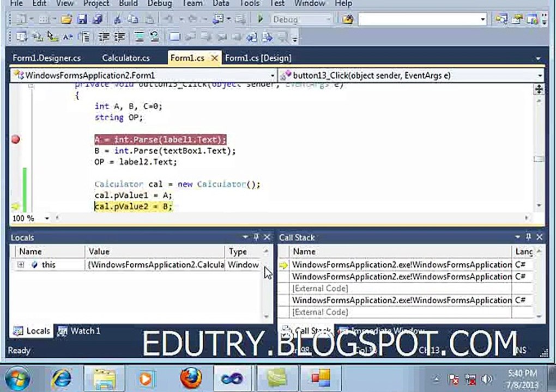Viewport: 556px width, 392px height.
Task: Sort Locals by Name column header
Action: click(x=49, y=252)
